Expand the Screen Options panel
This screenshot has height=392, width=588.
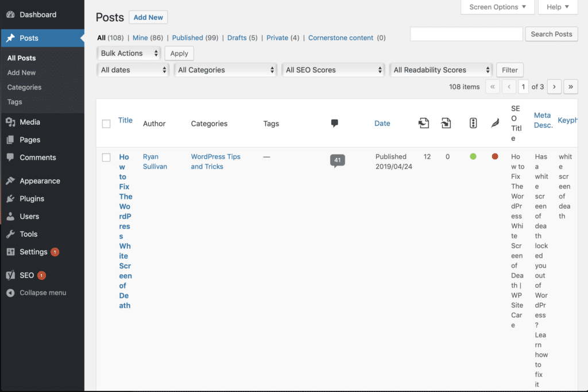click(x=498, y=7)
